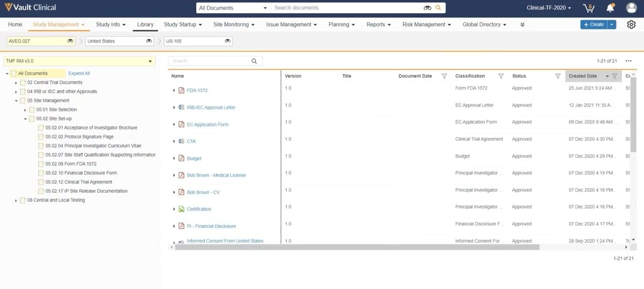The height and width of the screenshot is (289, 644).
Task: Click binoculars icon in US-105 field
Action: 227,41
